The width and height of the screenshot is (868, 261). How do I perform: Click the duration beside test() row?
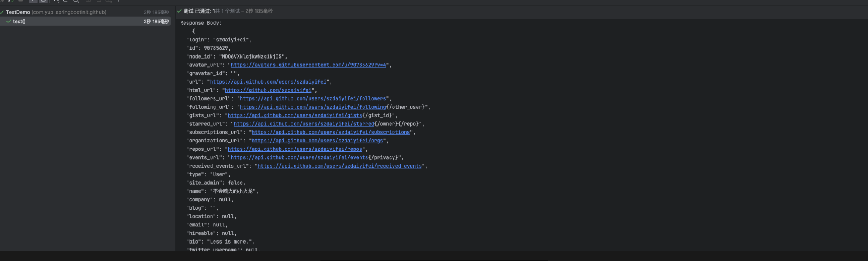click(156, 21)
